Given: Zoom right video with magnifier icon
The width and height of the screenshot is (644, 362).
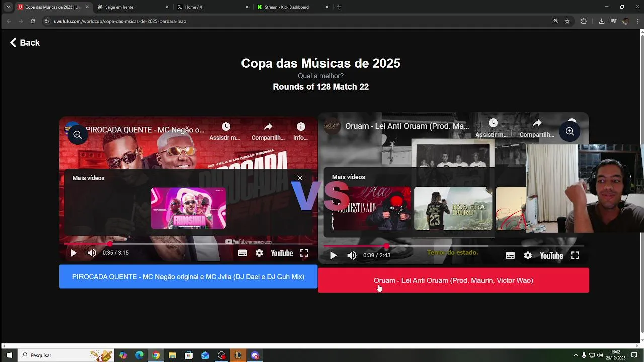Looking at the screenshot, I should click(570, 131).
